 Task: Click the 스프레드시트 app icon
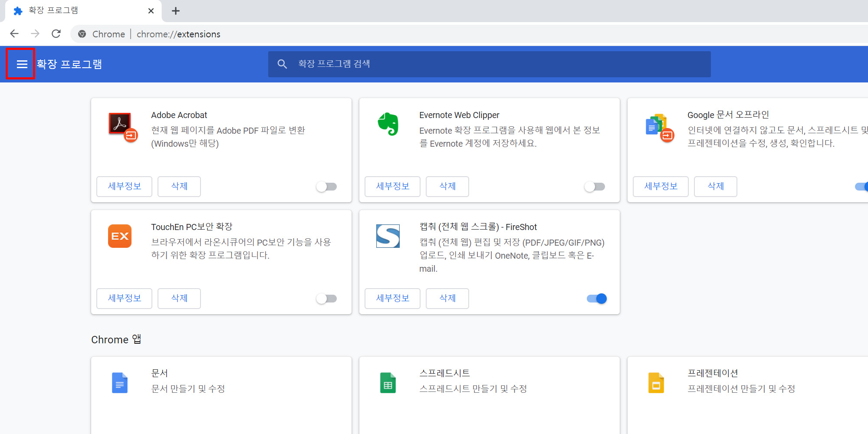[x=388, y=383]
